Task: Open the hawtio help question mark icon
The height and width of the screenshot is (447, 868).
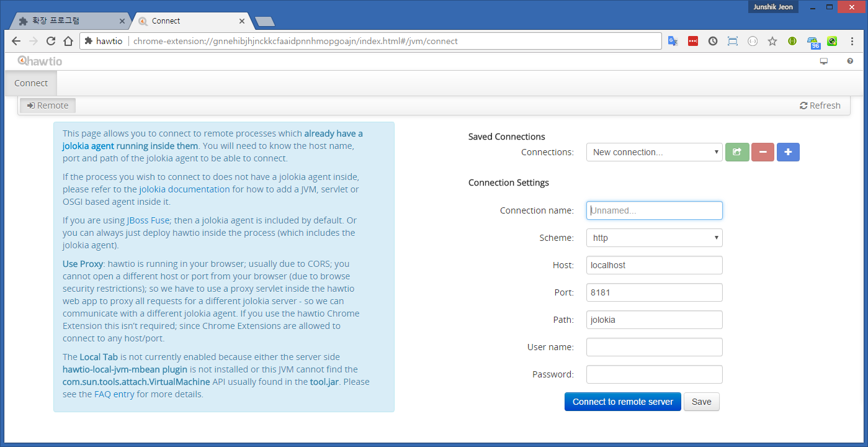Action: click(850, 61)
